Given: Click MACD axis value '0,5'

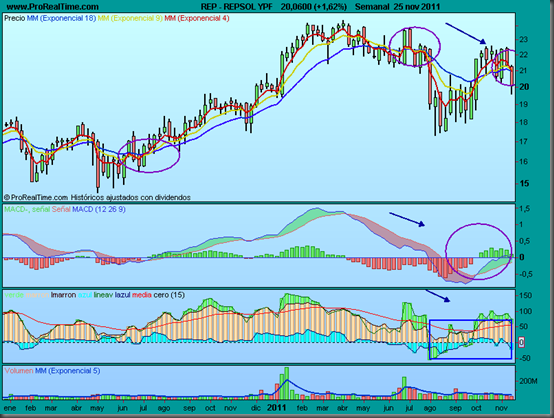Looking at the screenshot, I should pos(524,241).
